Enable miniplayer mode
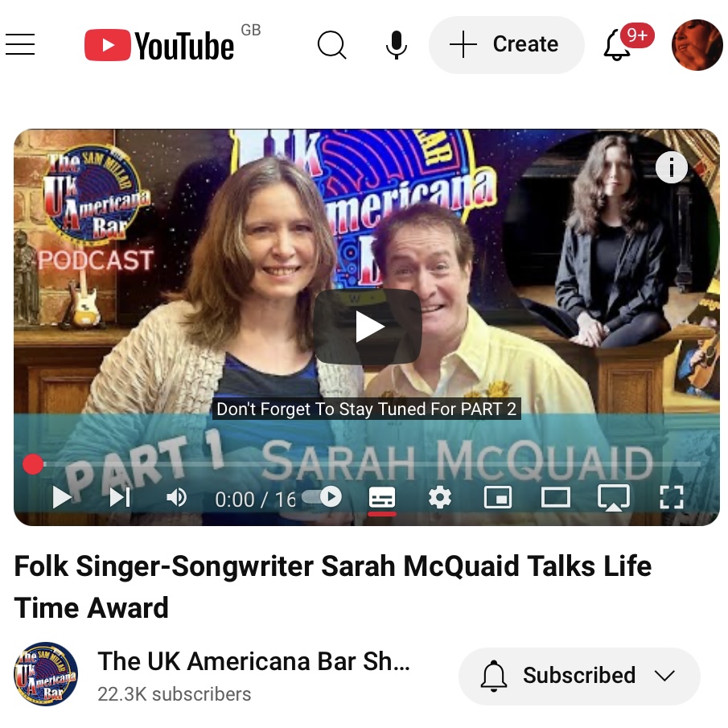 (498, 498)
